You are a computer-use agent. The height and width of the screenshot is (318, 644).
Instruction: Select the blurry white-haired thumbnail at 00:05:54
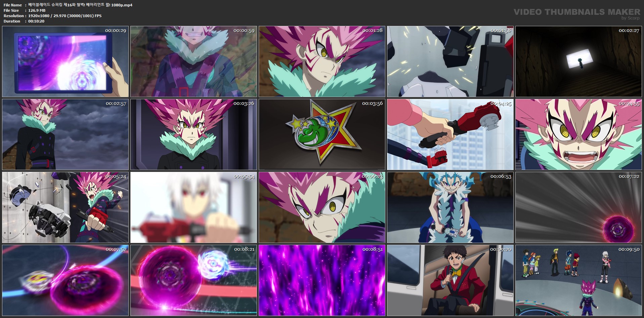pos(194,207)
